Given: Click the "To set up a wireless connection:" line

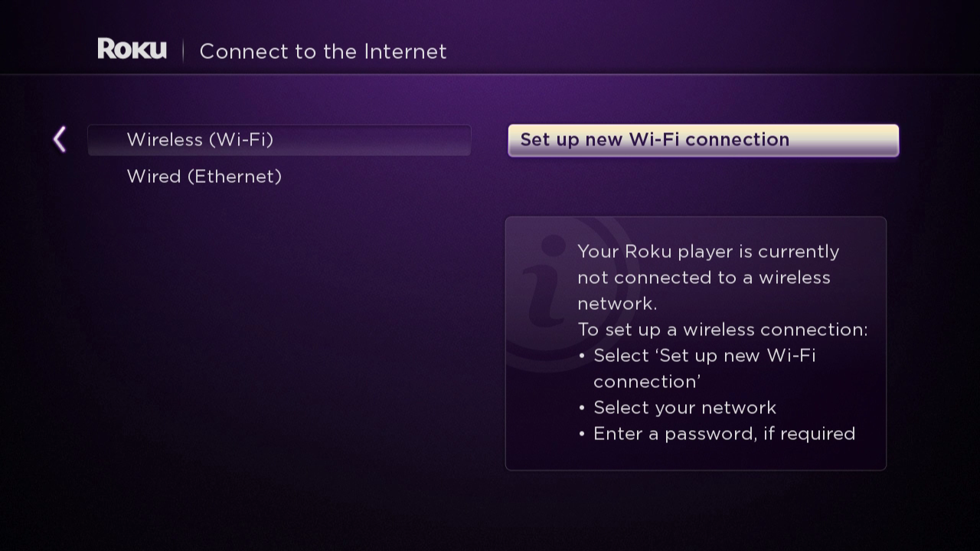Looking at the screenshot, I should tap(723, 330).
